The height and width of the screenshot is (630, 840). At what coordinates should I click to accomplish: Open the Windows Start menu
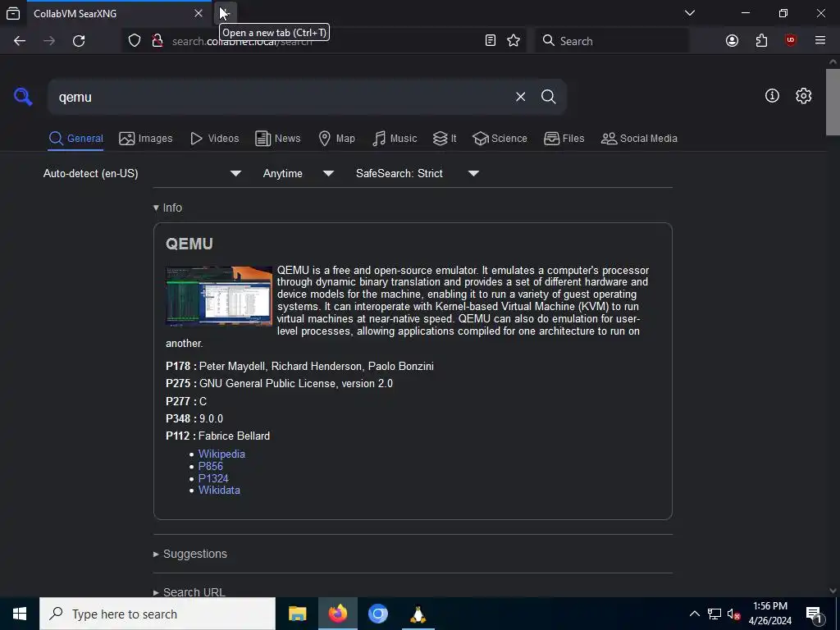(20, 614)
